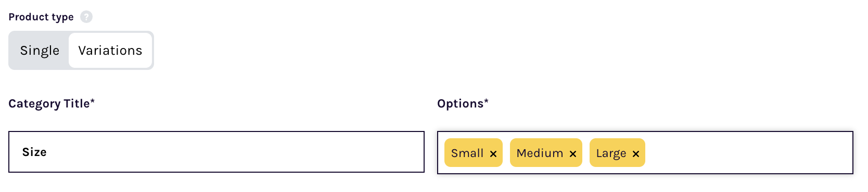This screenshot has height=192, width=868.
Task: Click the empty area of Options field
Action: 749,153
